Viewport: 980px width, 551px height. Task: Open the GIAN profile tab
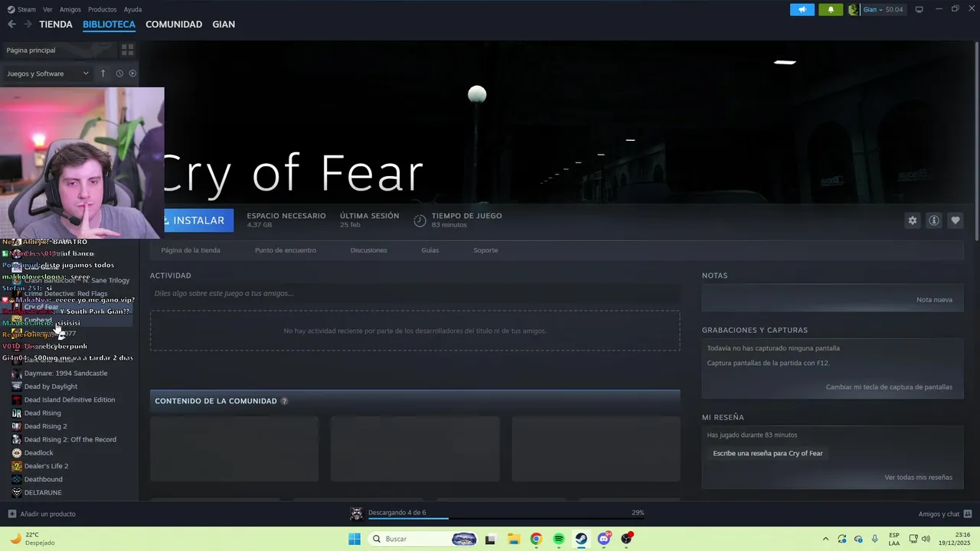tap(224, 24)
